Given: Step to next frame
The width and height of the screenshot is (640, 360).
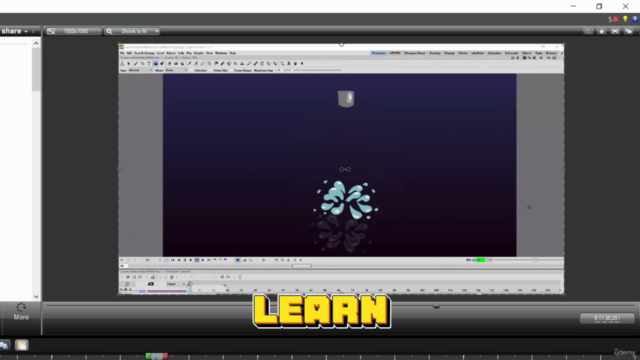Looking at the screenshot, I should [x=203, y=260].
